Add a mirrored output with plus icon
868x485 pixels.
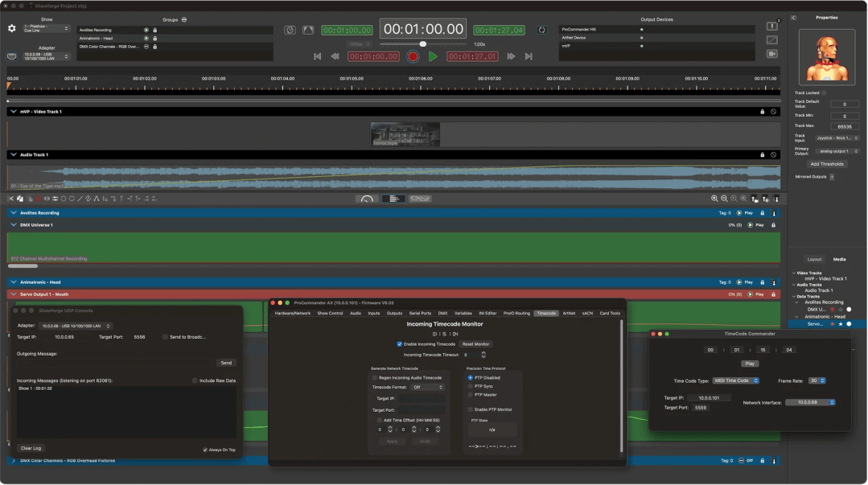coord(832,177)
